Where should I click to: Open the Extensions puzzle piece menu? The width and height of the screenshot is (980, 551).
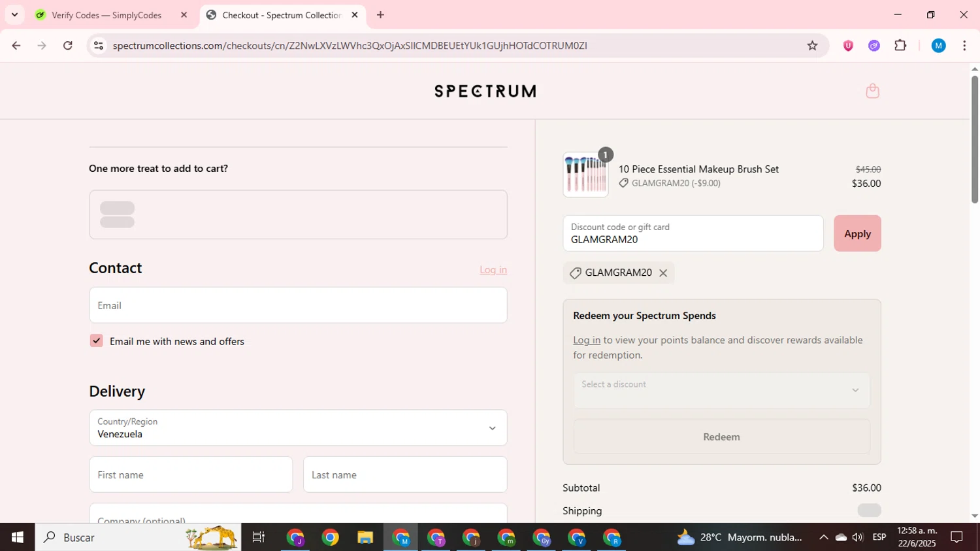coord(900,46)
